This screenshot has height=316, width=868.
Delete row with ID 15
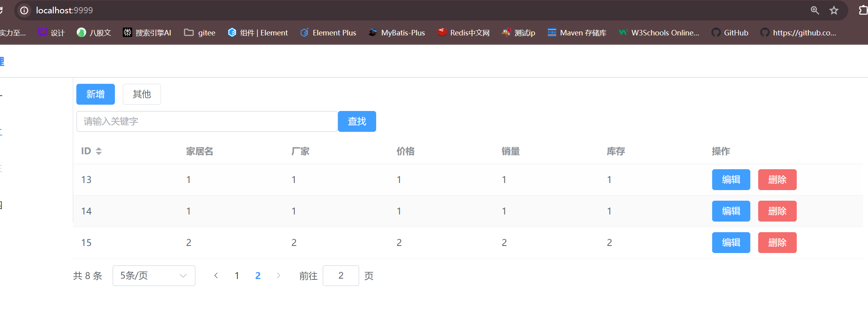778,242
